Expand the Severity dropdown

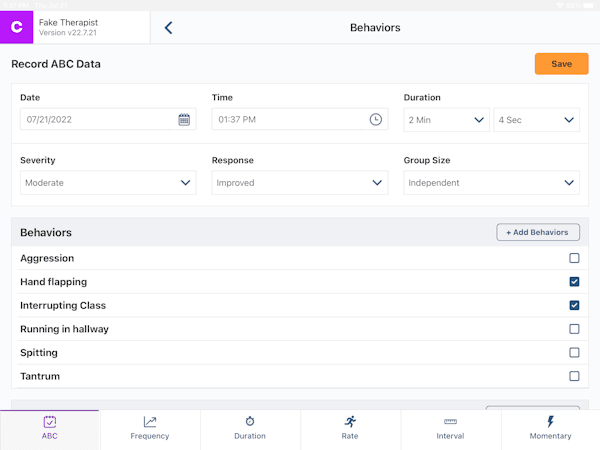point(108,183)
